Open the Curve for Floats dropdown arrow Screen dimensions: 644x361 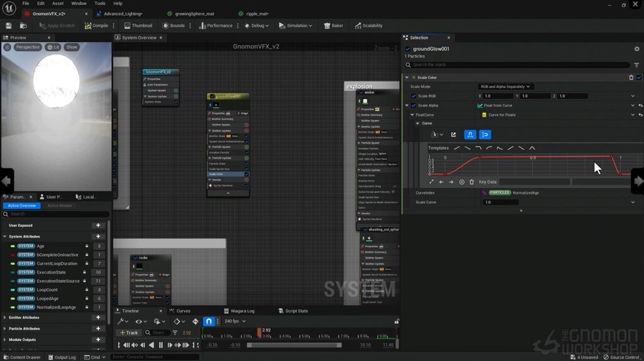(633, 115)
